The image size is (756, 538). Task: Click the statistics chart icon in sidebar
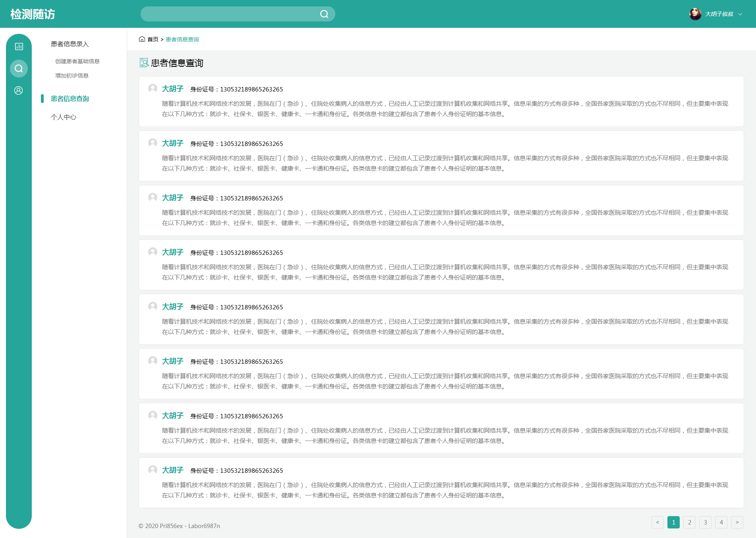pyautogui.click(x=19, y=47)
